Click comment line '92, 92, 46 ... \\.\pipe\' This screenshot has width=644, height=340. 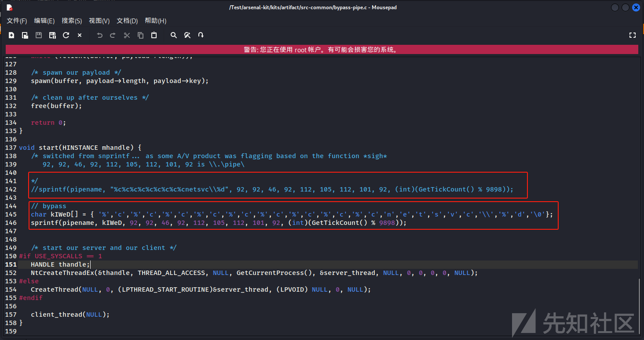[x=143, y=164]
